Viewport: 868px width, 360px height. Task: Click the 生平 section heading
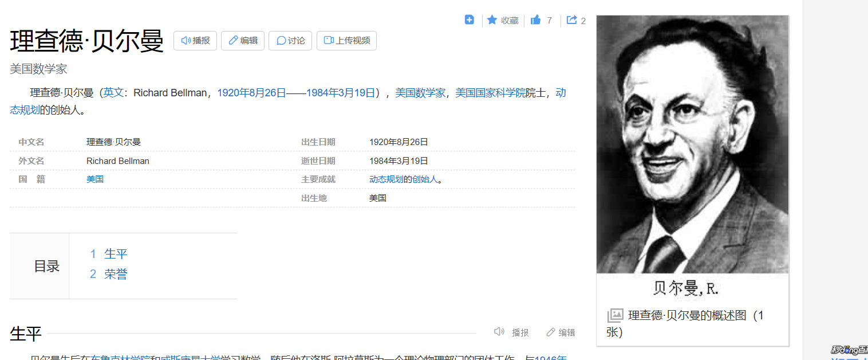[26, 333]
